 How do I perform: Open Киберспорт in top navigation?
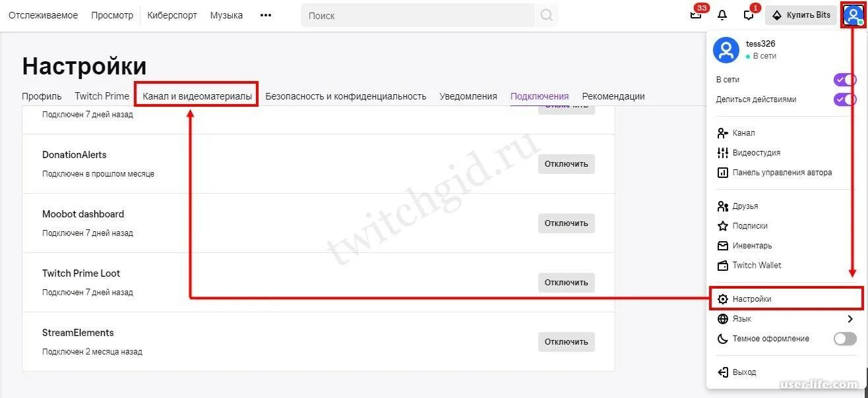tap(172, 15)
